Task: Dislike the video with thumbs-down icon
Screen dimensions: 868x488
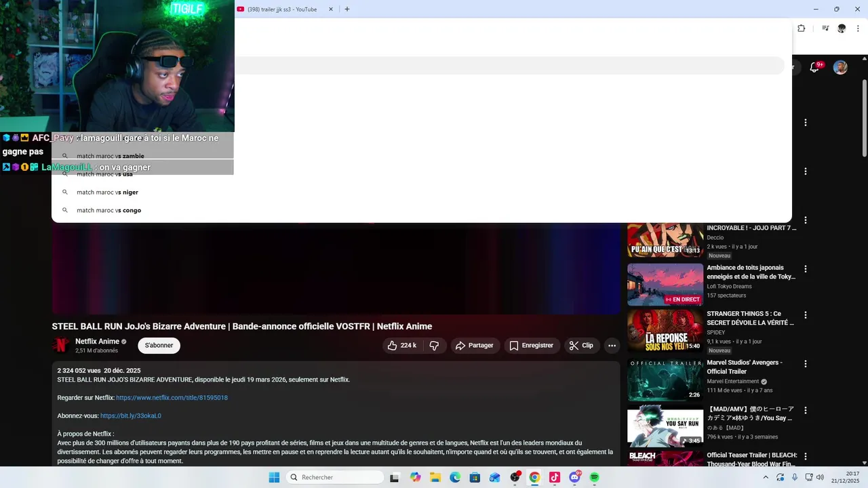Action: pyautogui.click(x=434, y=346)
